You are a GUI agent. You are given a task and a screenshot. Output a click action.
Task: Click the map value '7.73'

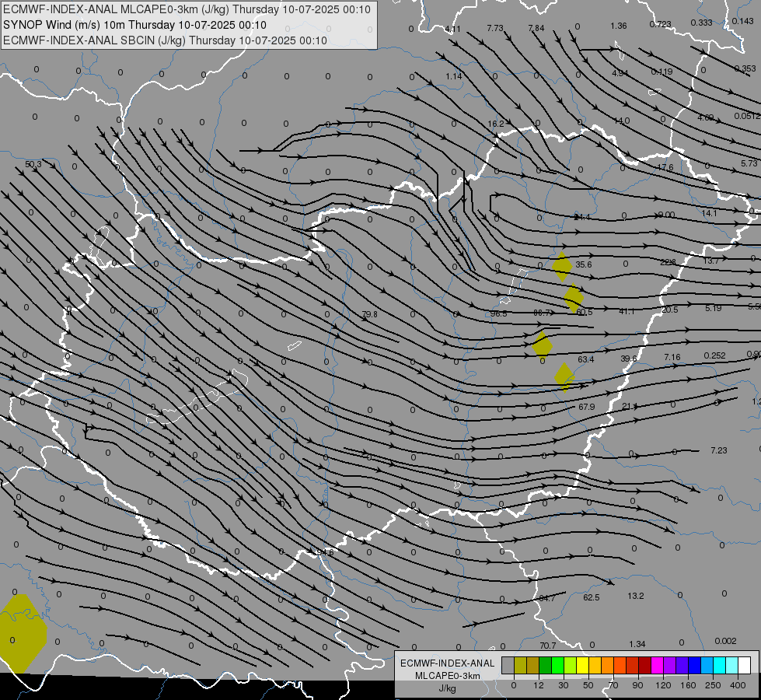pos(495,28)
